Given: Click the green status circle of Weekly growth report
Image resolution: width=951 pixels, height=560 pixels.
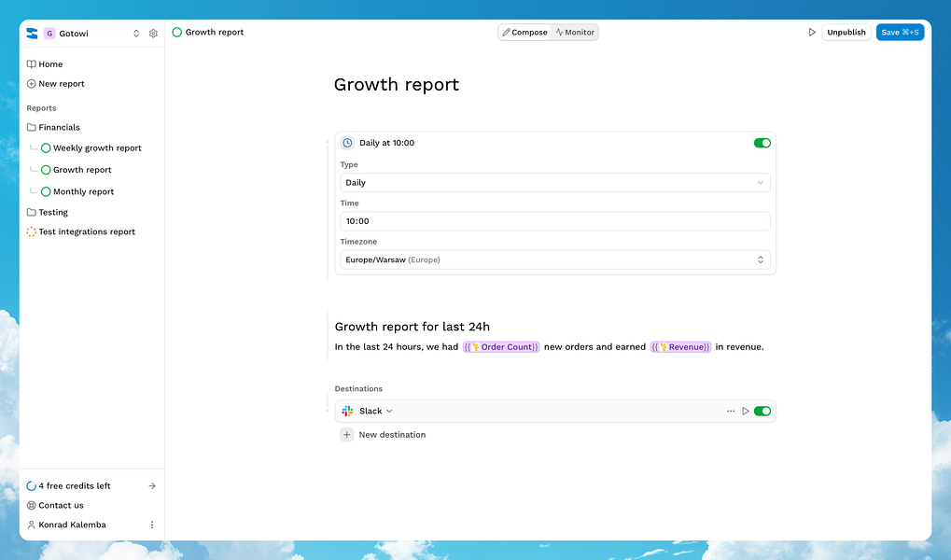Looking at the screenshot, I should click(x=46, y=148).
